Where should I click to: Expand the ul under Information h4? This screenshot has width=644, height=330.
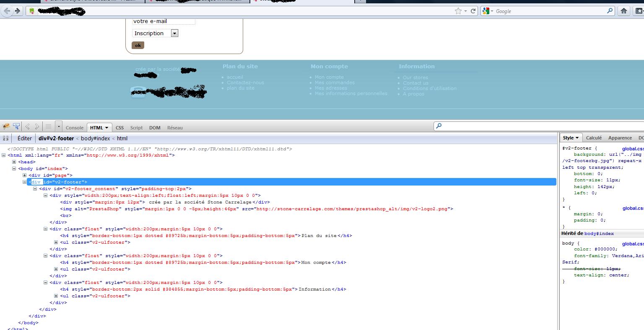point(56,296)
